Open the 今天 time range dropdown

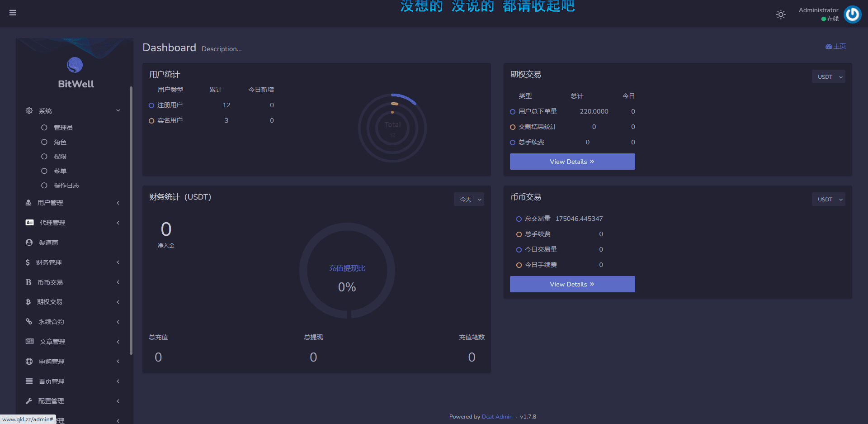[469, 199]
